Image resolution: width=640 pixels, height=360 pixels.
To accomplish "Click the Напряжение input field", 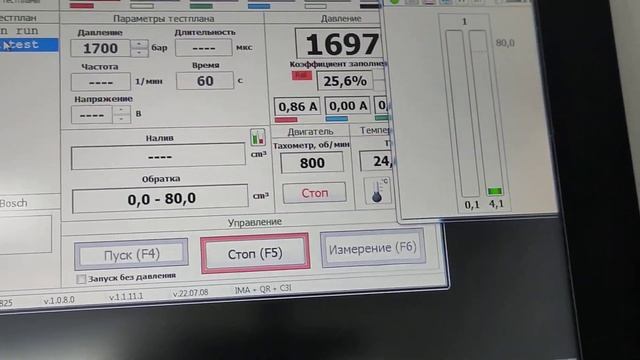I will click(92, 115).
